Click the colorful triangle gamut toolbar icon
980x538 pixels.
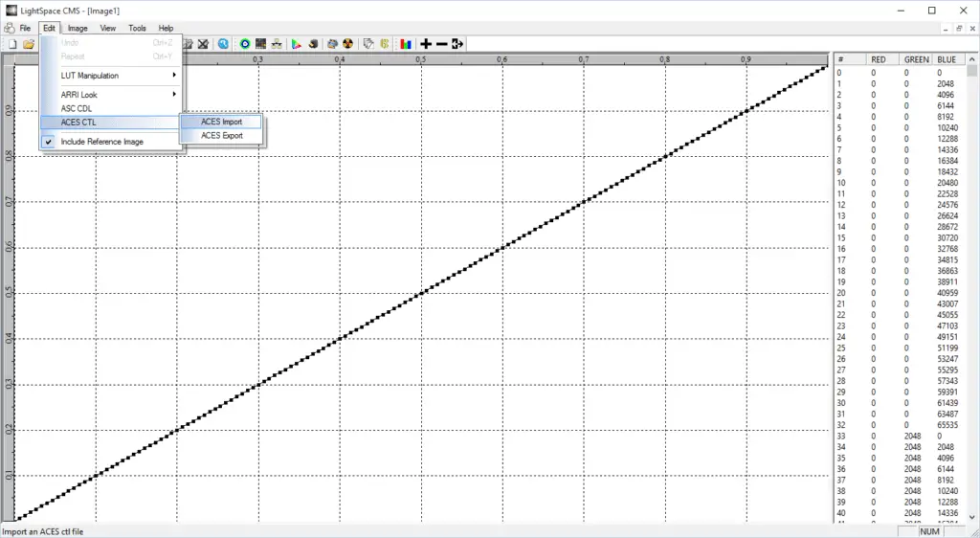tap(296, 44)
